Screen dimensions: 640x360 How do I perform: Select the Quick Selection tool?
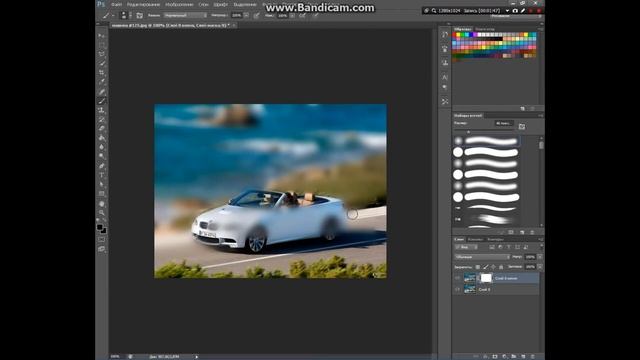(102, 63)
